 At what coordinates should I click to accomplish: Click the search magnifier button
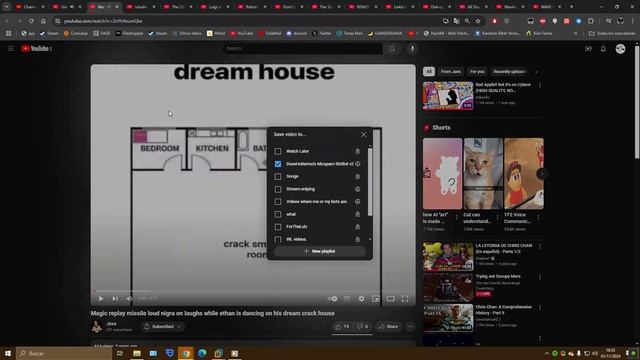click(392, 49)
